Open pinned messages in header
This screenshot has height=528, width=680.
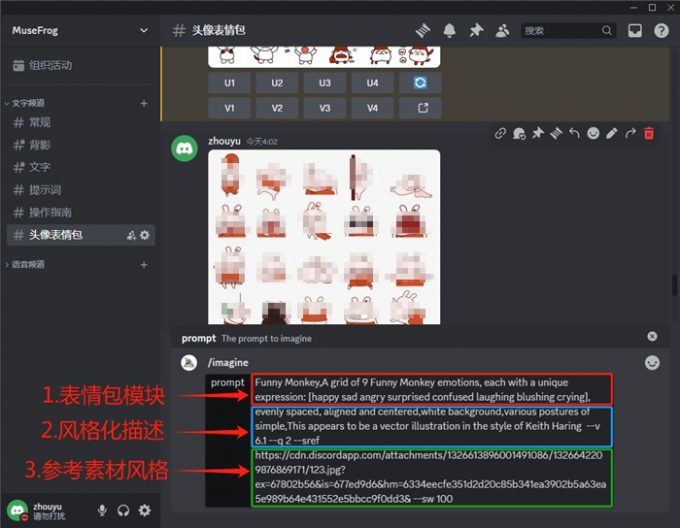[476, 30]
